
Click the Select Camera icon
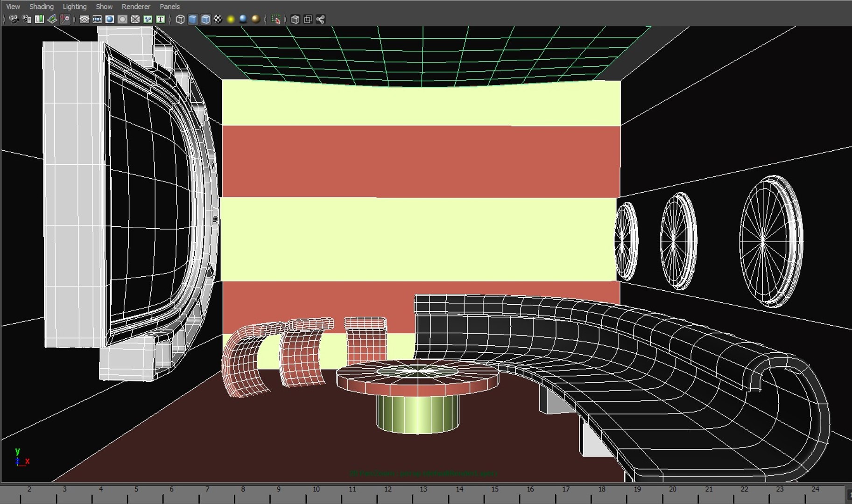coord(14,19)
